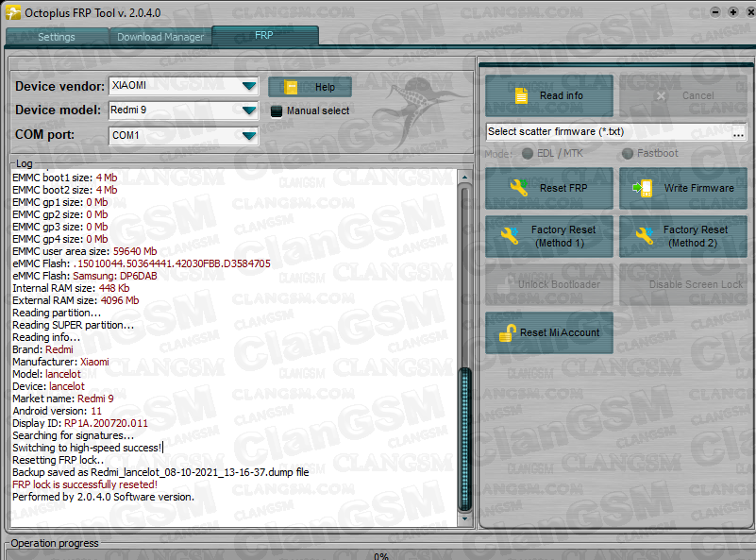Click the Factory Reset Method 1 wrench icon
The image size is (756, 560).
[x=510, y=236]
